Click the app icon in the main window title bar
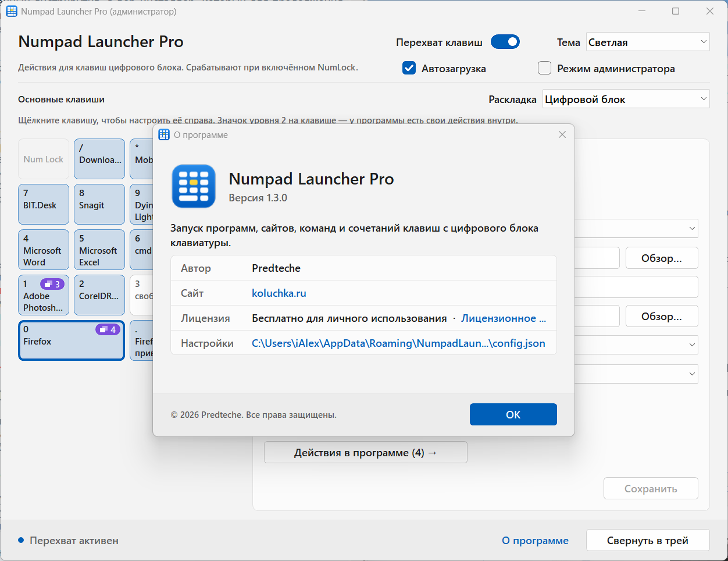The height and width of the screenshot is (561, 728). [x=12, y=11]
